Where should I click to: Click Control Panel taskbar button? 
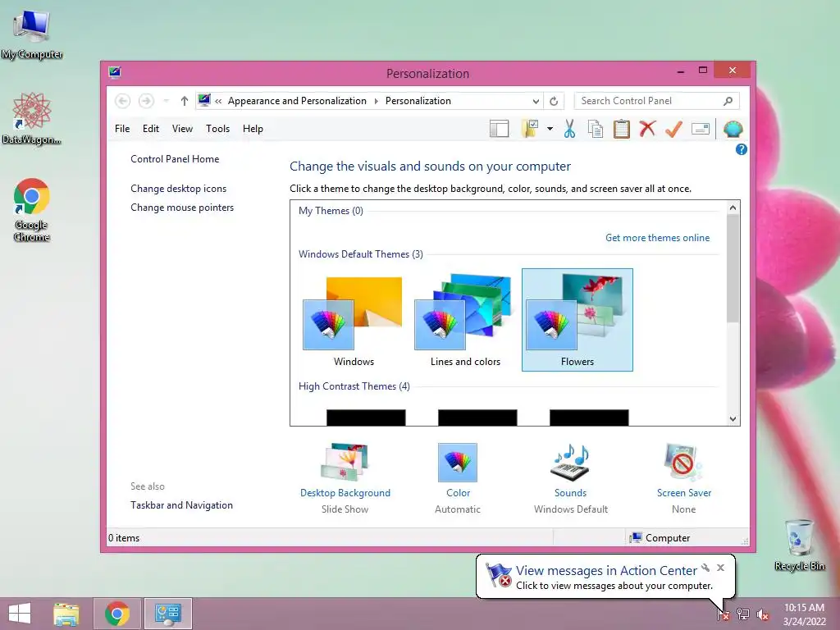pyautogui.click(x=167, y=614)
